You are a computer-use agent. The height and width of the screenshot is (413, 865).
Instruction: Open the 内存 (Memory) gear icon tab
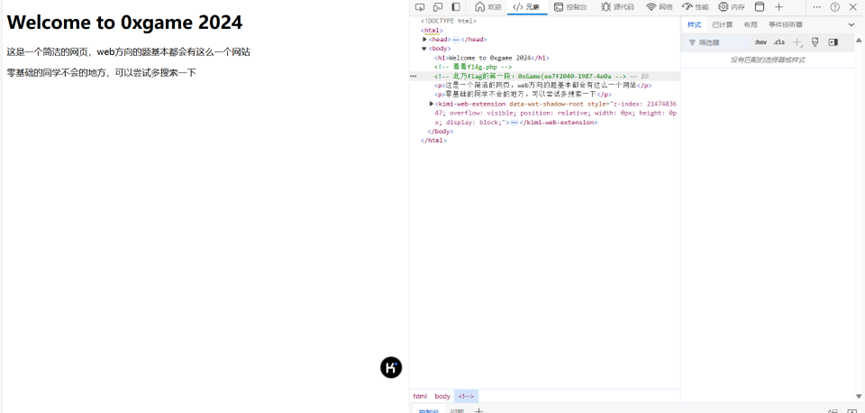(x=731, y=7)
